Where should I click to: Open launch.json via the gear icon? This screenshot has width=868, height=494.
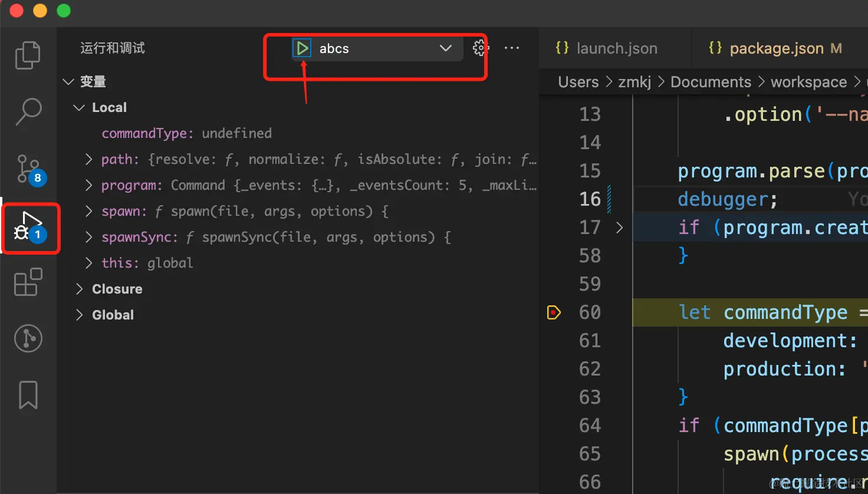(x=480, y=48)
